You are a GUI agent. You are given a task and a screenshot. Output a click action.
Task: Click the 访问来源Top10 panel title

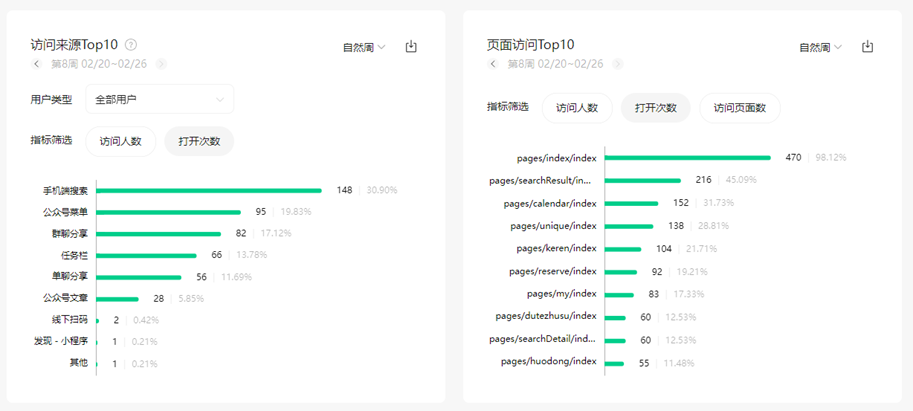(74, 44)
